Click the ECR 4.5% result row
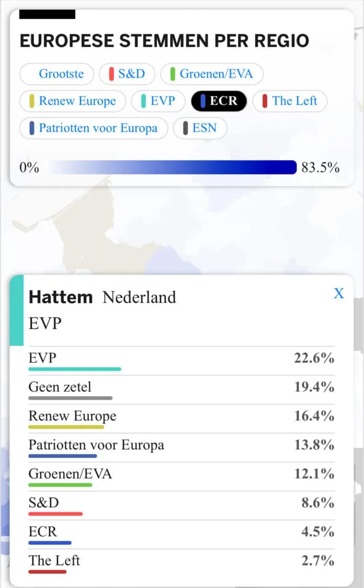Viewport: 364px width, 588px height. (181, 533)
